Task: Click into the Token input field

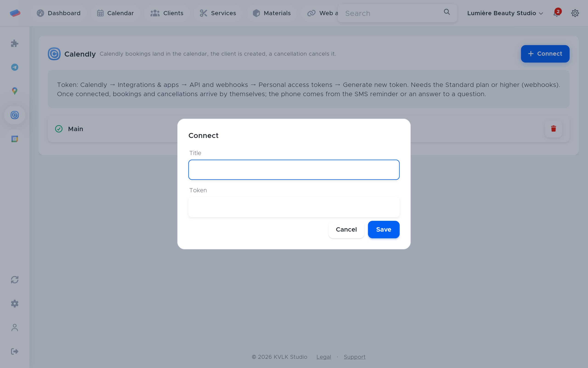Action: click(x=294, y=207)
